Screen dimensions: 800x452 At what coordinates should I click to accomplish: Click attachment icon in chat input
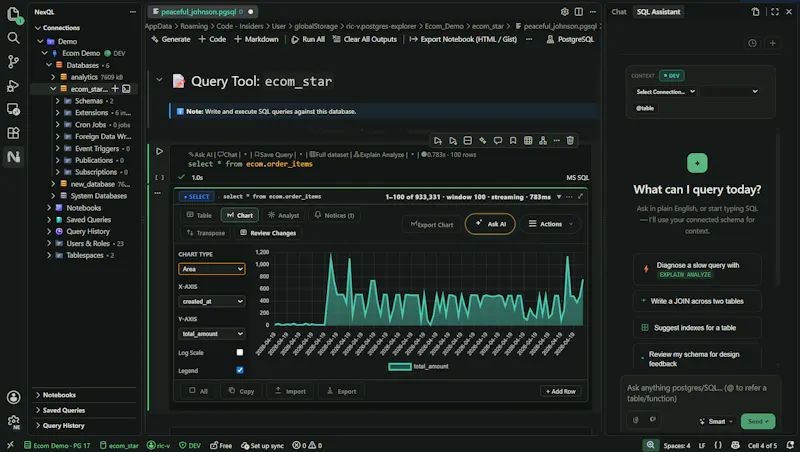pos(636,420)
